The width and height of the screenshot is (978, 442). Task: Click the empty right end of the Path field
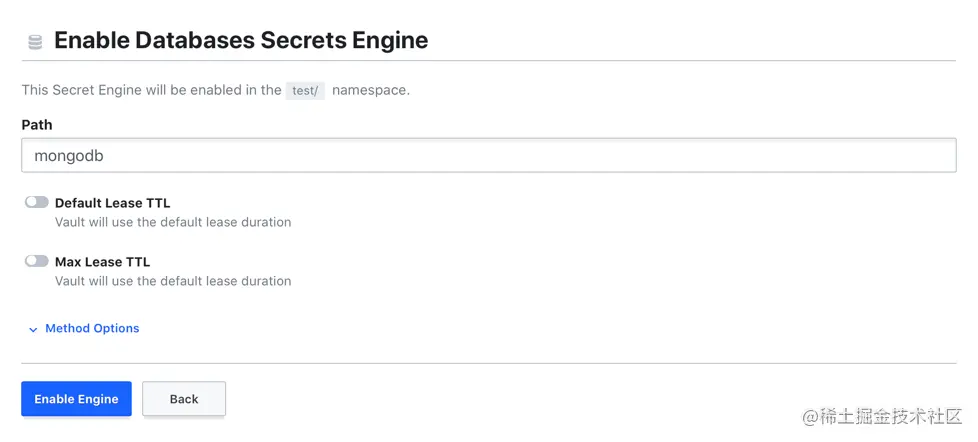[x=900, y=156]
